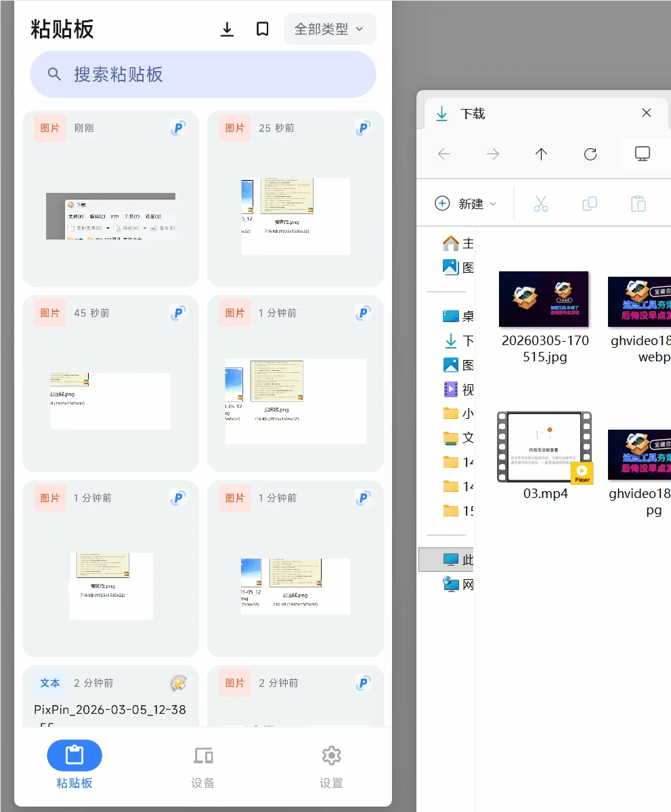Image resolution: width=671 pixels, height=812 pixels.
Task: Select the 20260305-170515.jpg file thumbnail
Action: (544, 299)
